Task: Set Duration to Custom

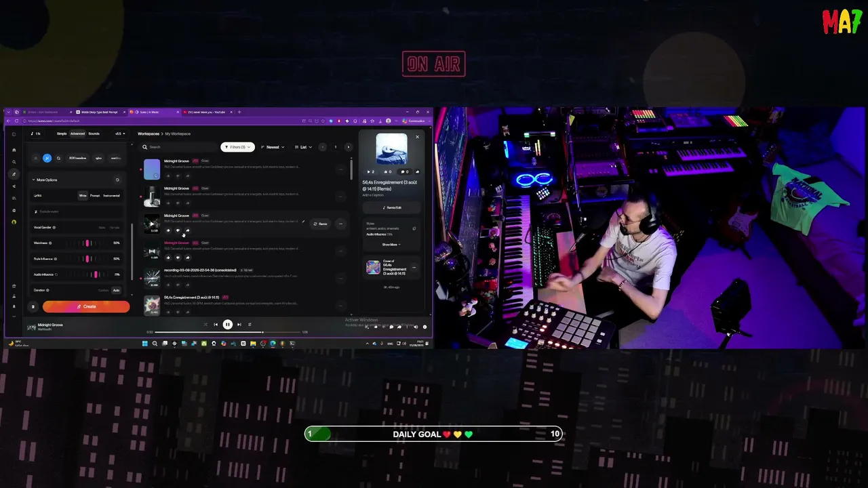Action: (103, 290)
